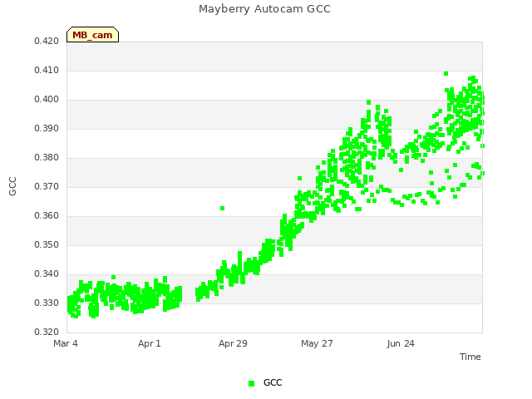Image resolution: width=532 pixels, height=399 pixels.
Task: Click the 0.410 y-axis value
Action: (47, 70)
